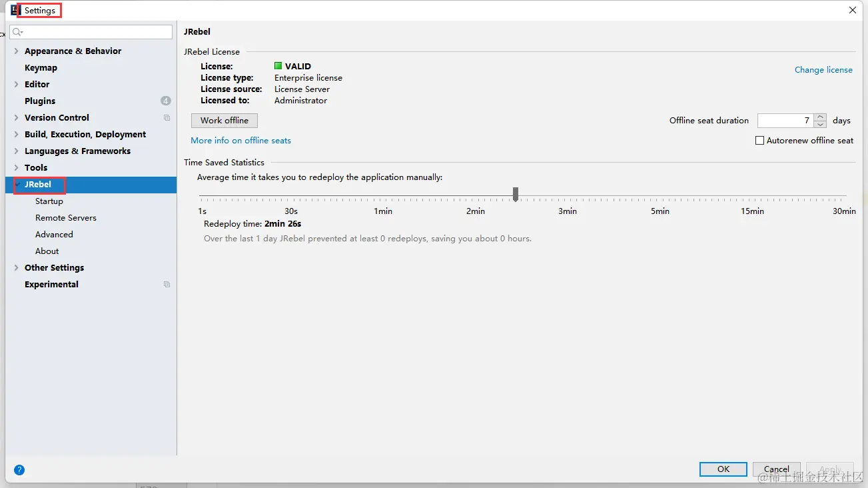This screenshot has height=488, width=868.
Task: Click the Apply button
Action: [830, 469]
